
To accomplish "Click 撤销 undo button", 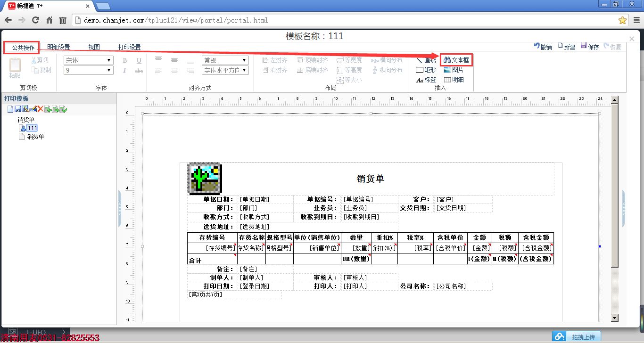I will click(543, 47).
